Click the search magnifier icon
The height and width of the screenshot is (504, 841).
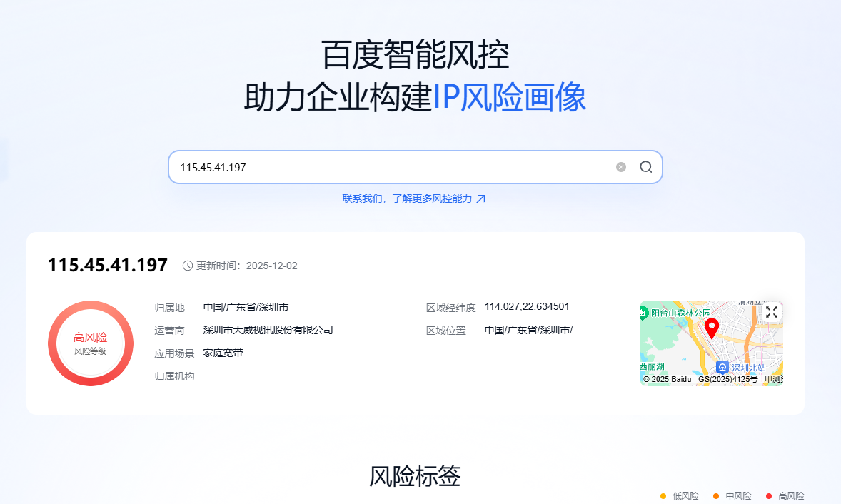[645, 166]
